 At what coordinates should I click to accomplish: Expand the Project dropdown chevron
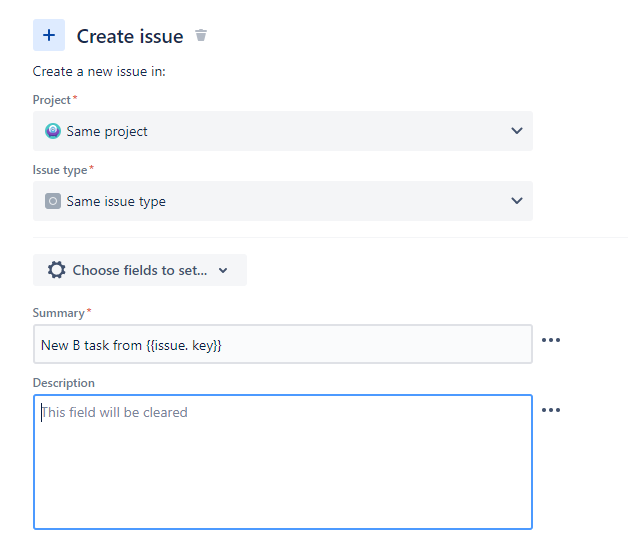[517, 131]
